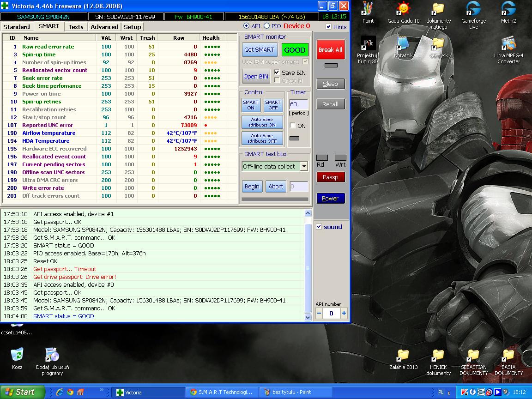The image size is (532, 399).
Task: Select the Reported UNC error row
Action: (119, 125)
